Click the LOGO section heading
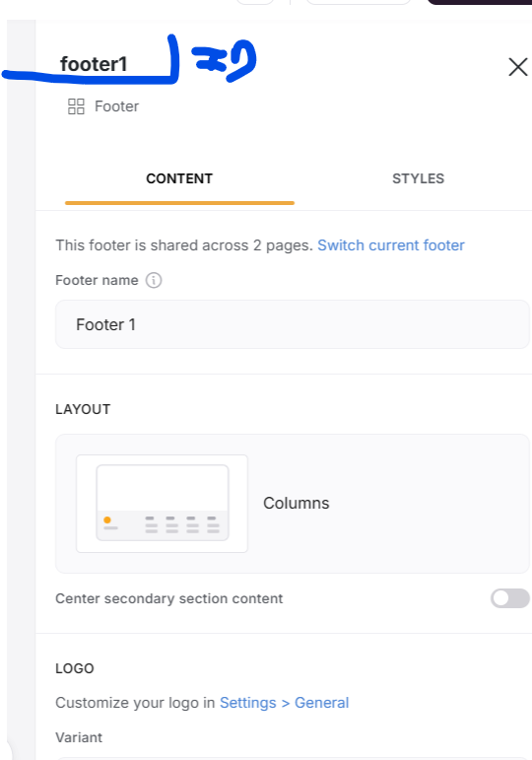 [75, 668]
